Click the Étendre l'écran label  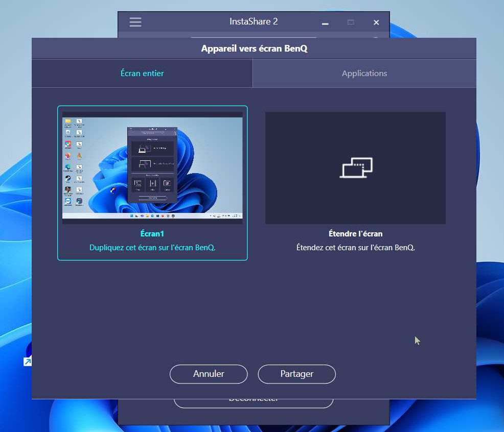point(355,234)
